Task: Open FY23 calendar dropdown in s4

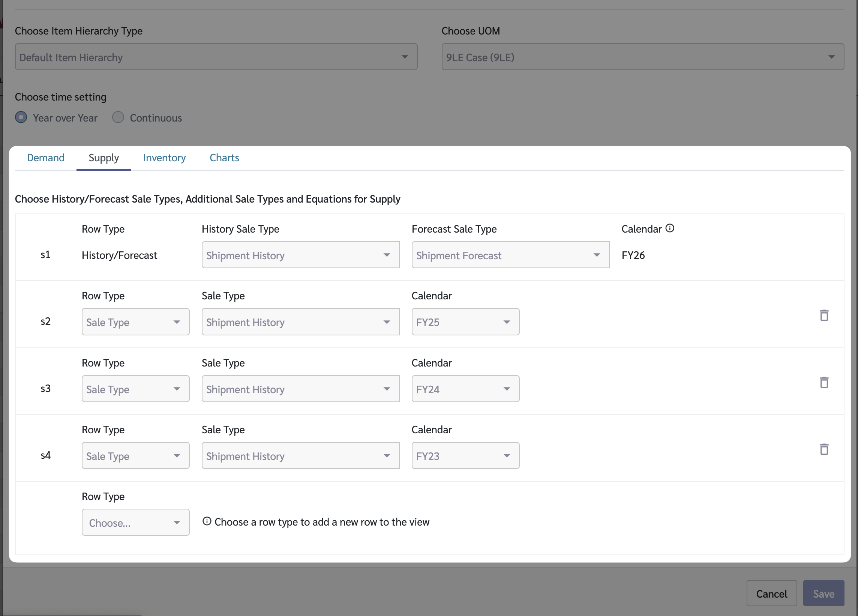Action: [x=465, y=456]
